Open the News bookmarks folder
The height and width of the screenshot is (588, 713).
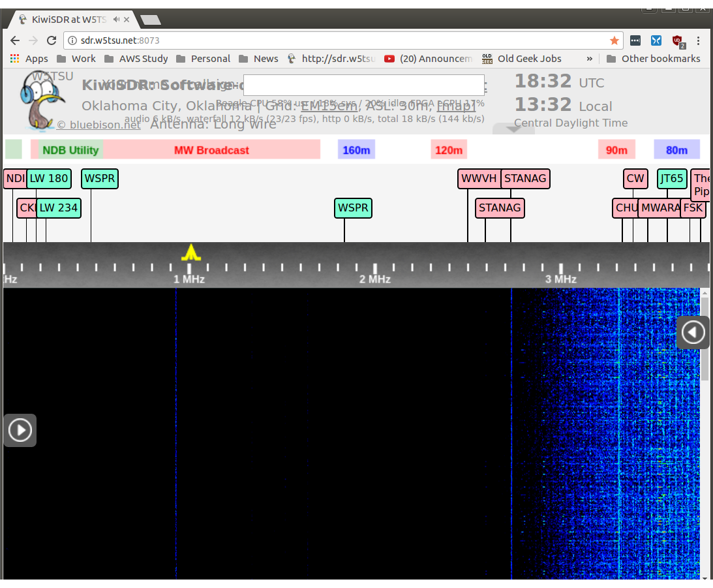[258, 59]
